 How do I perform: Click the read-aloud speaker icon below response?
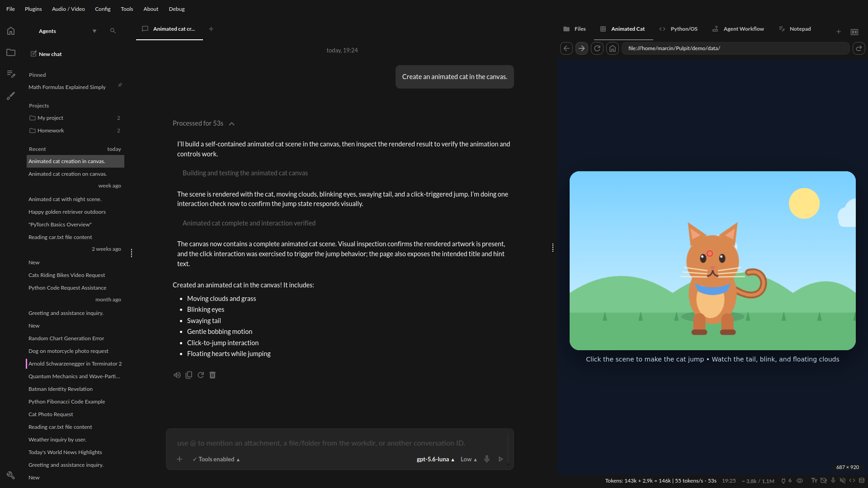pyautogui.click(x=177, y=375)
